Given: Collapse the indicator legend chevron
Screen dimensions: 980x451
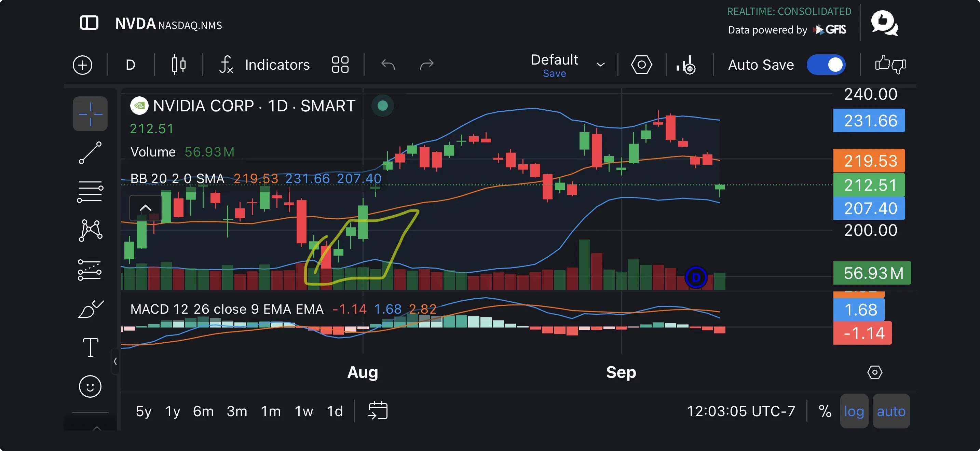Looking at the screenshot, I should coord(146,208).
